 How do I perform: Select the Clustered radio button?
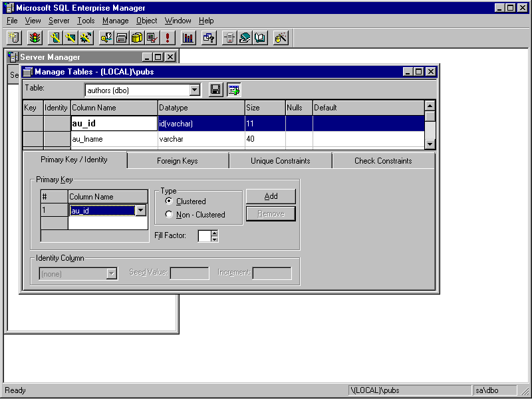point(169,201)
